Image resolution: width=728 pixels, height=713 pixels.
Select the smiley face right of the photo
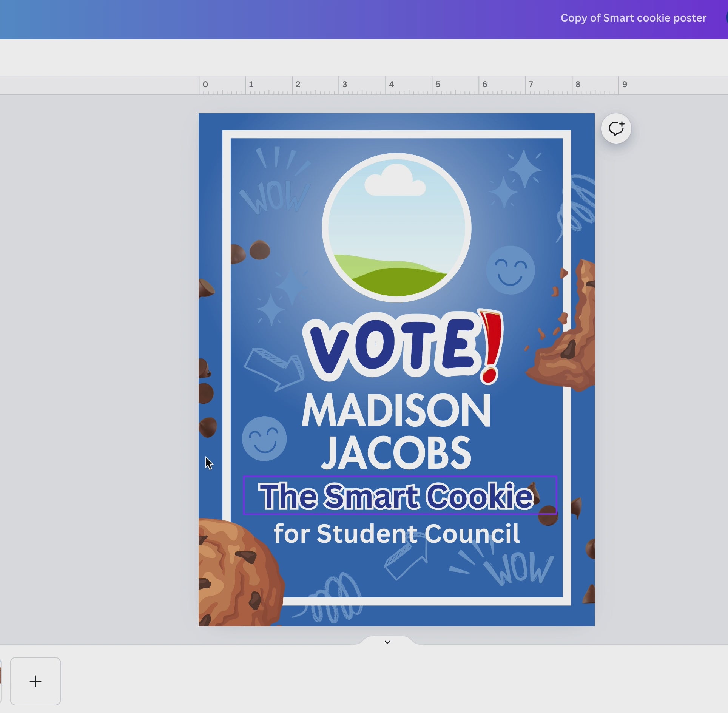pos(510,270)
